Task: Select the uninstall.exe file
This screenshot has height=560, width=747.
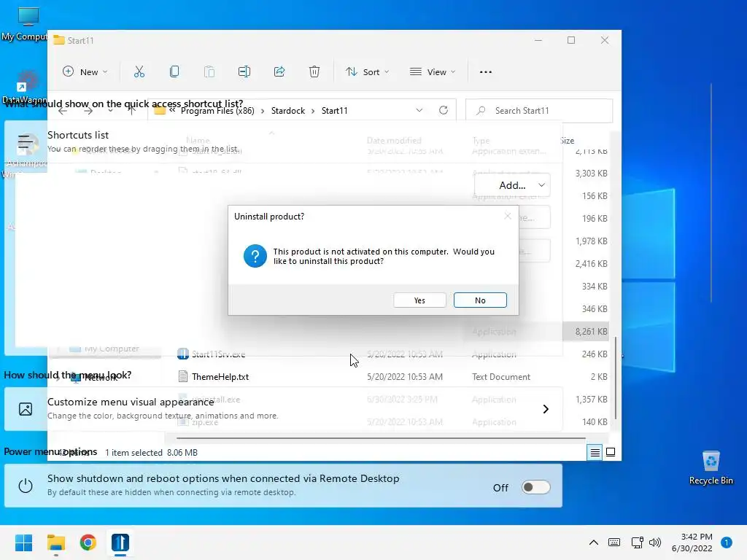Action: click(216, 400)
